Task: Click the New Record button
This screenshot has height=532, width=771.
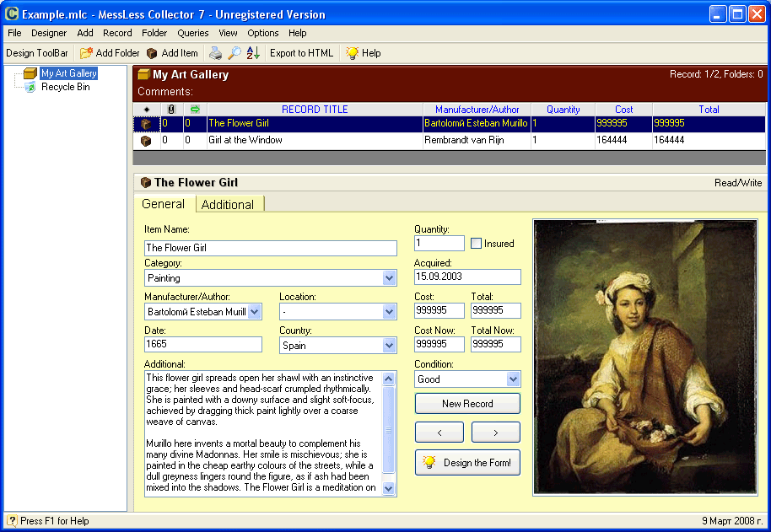Action: point(467,404)
